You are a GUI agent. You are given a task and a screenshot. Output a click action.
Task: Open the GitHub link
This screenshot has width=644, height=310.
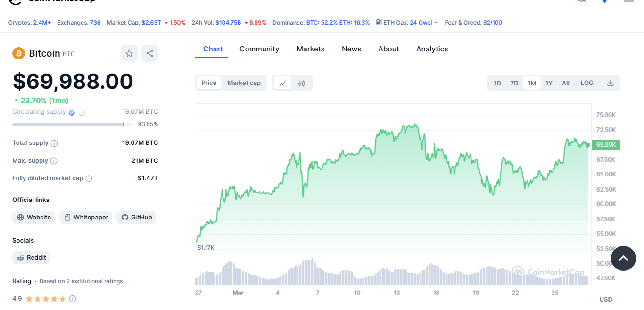tap(136, 218)
